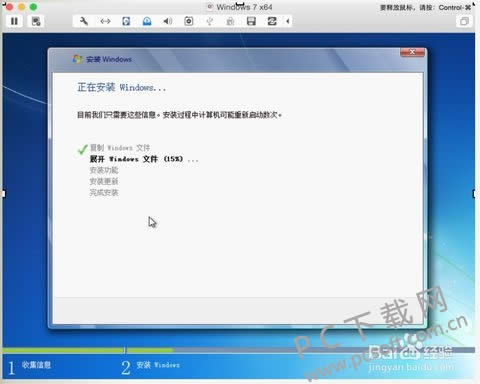The height and width of the screenshot is (384, 480).
Task: Click the 完成安装 step text
Action: click(104, 193)
